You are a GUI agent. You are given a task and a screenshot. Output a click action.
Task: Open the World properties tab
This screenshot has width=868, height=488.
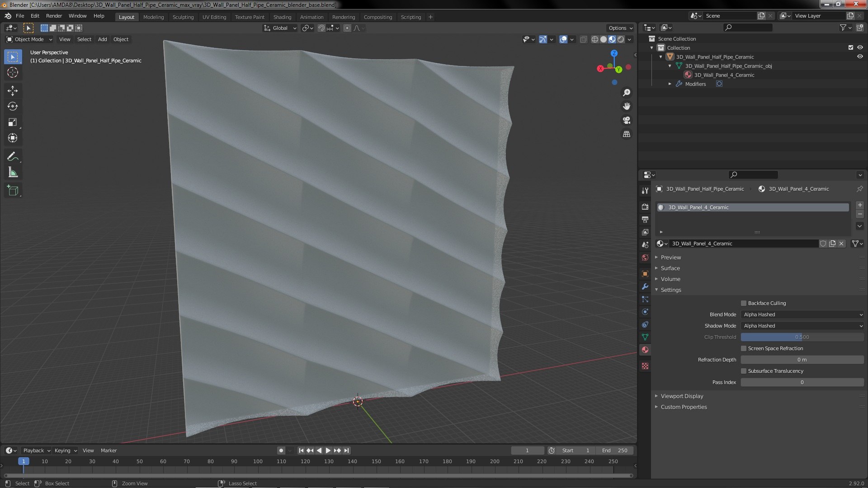pyautogui.click(x=645, y=258)
